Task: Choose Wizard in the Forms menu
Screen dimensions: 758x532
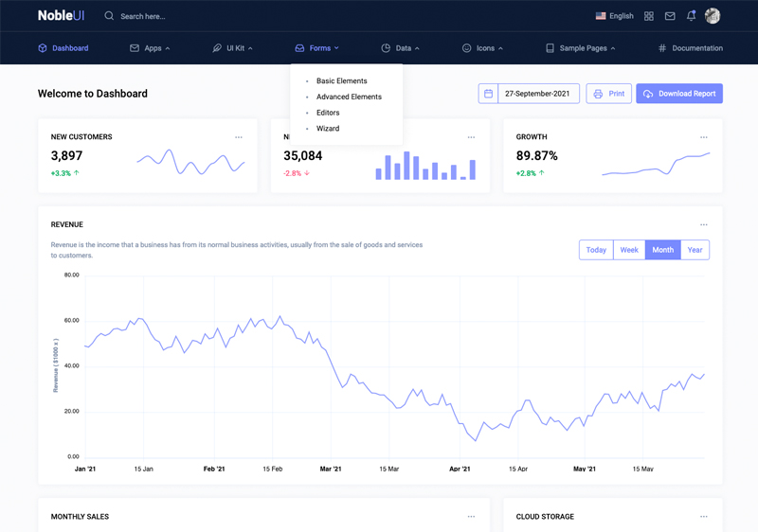Action: [x=328, y=129]
